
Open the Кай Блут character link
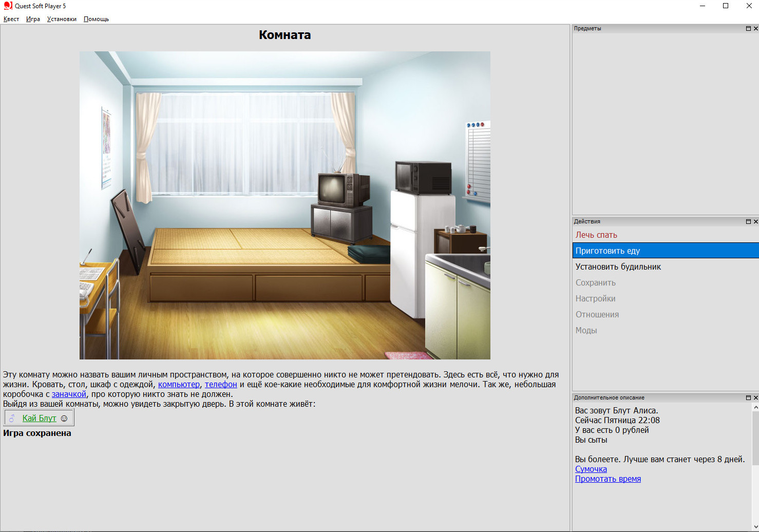pos(39,418)
